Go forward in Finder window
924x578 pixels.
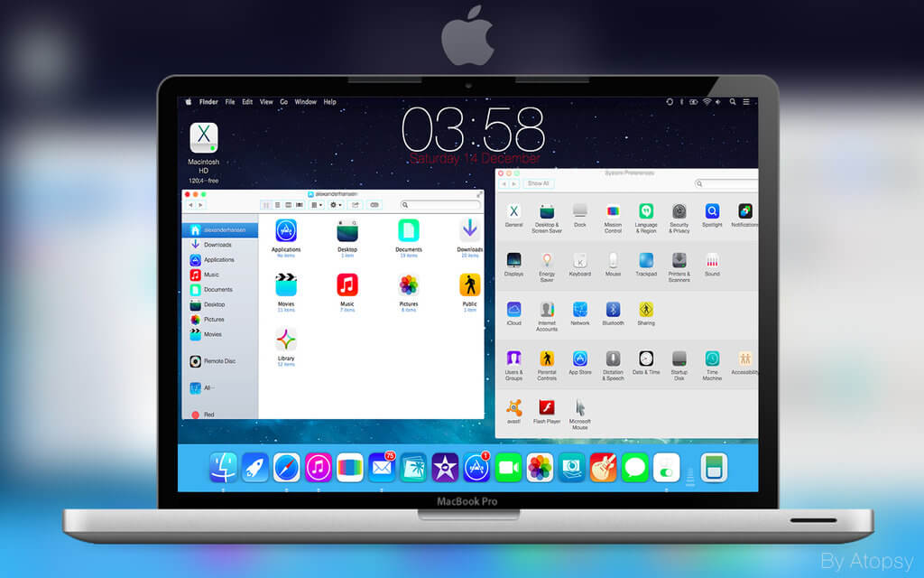pos(200,205)
